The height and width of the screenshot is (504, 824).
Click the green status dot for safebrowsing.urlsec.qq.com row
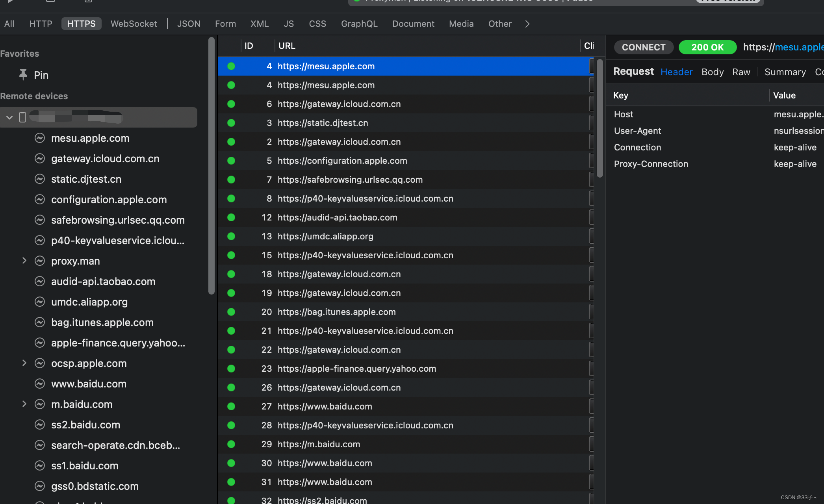tap(231, 180)
